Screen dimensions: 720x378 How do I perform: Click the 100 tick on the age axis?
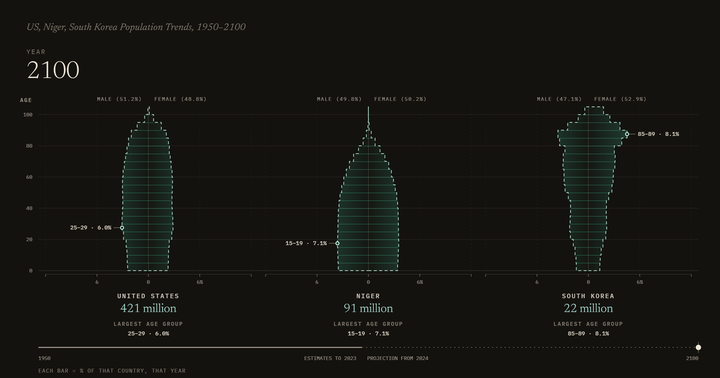[28, 114]
